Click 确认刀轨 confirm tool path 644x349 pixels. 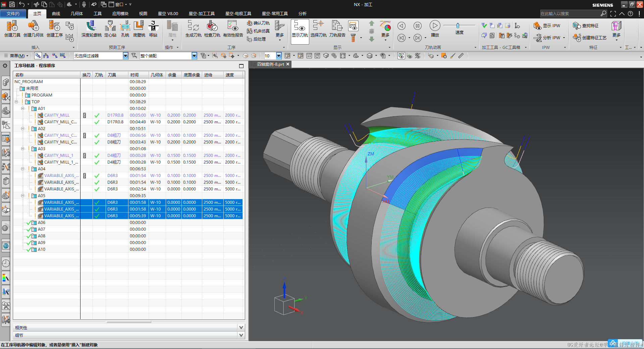pos(258,23)
